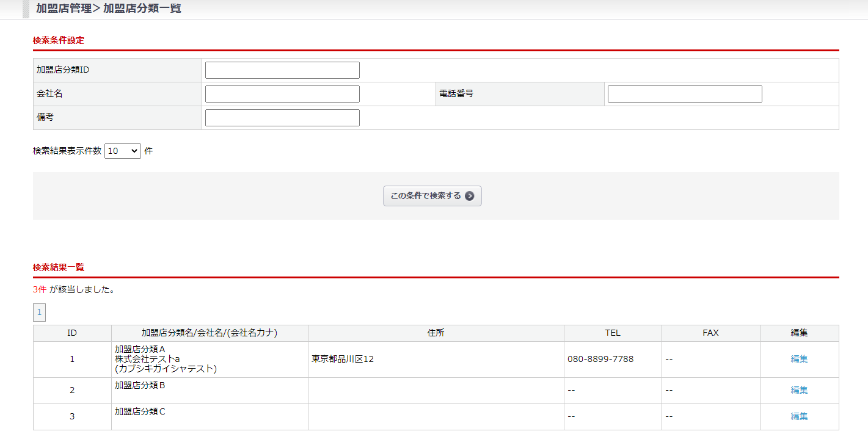Screen dimensions: 868x445
Task: Select the 備考 text field
Action: tap(282, 118)
